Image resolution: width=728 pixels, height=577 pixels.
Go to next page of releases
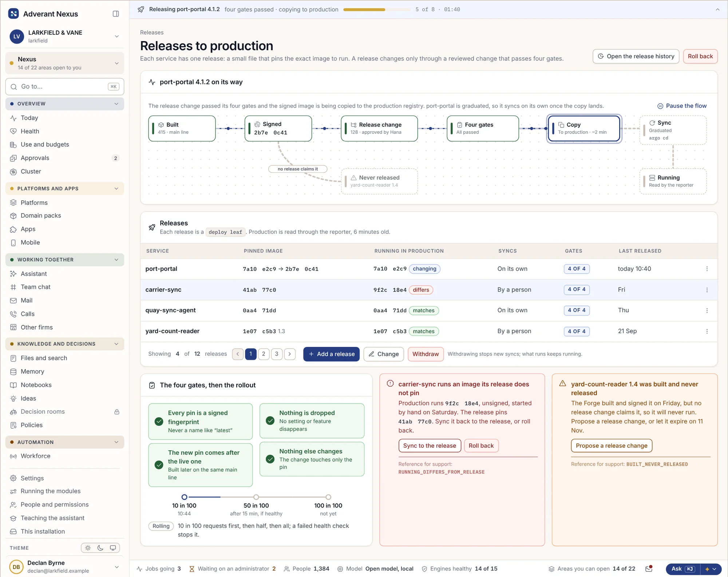point(290,354)
